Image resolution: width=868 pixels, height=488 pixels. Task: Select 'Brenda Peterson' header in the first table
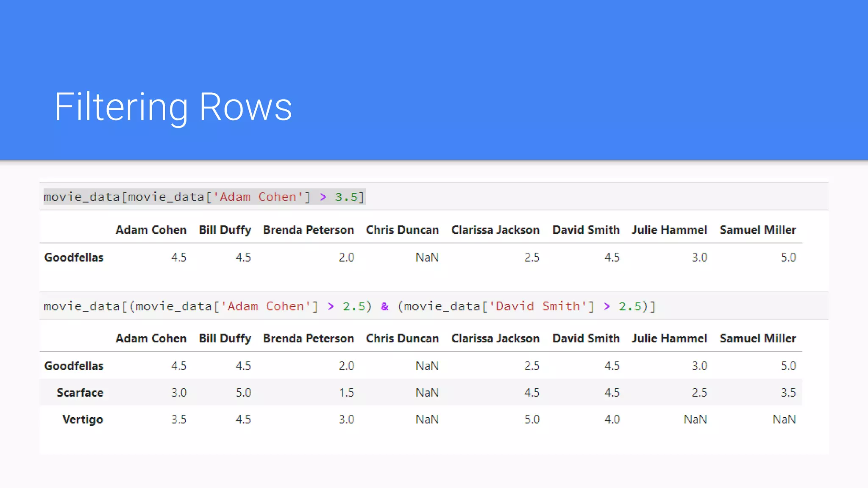(x=309, y=230)
